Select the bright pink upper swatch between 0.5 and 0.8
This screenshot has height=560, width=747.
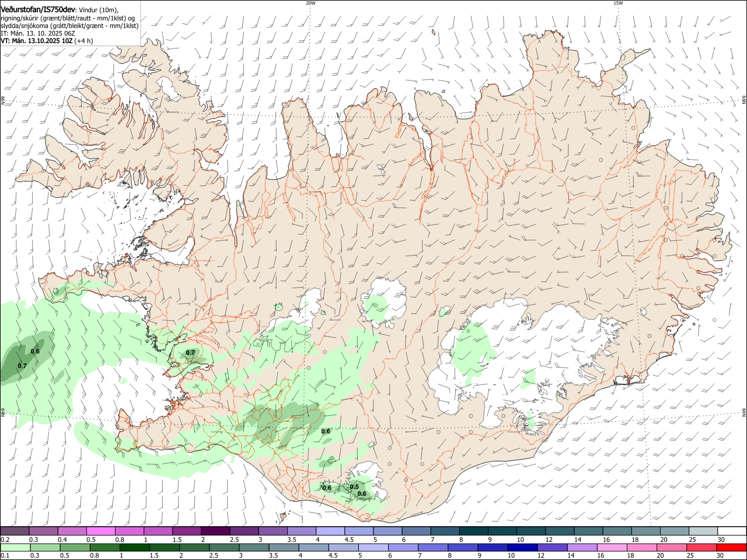point(100,531)
